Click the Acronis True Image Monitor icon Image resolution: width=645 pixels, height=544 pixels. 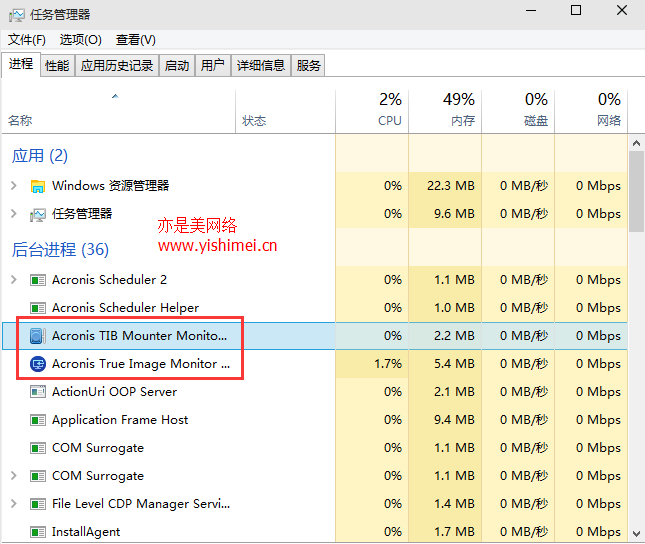click(x=38, y=364)
